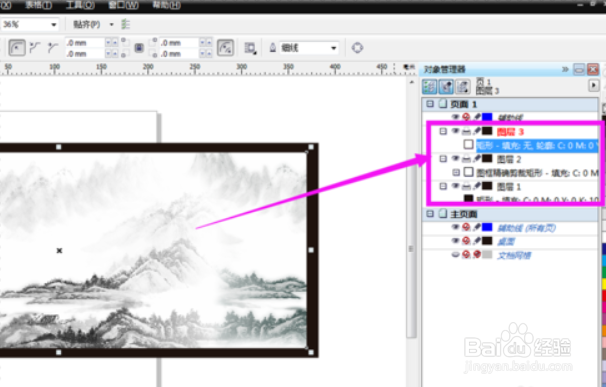Click the black color swatch of 图层 3
Screen dimensions: 606x387
[x=487, y=131]
